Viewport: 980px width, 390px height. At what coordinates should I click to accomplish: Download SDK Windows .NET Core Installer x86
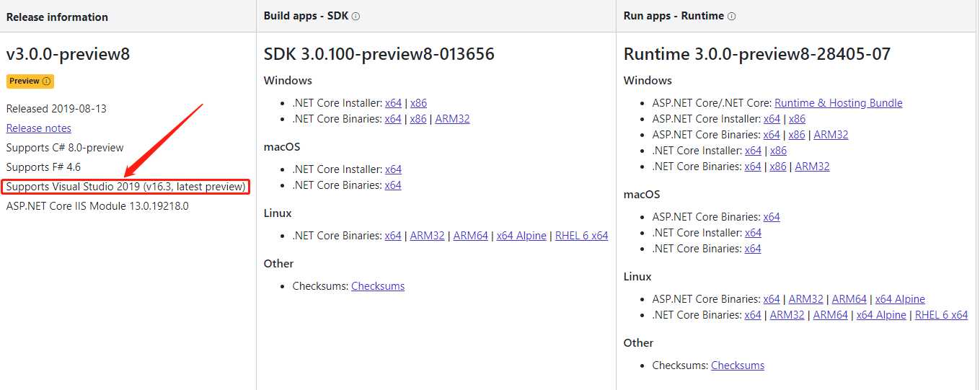418,103
